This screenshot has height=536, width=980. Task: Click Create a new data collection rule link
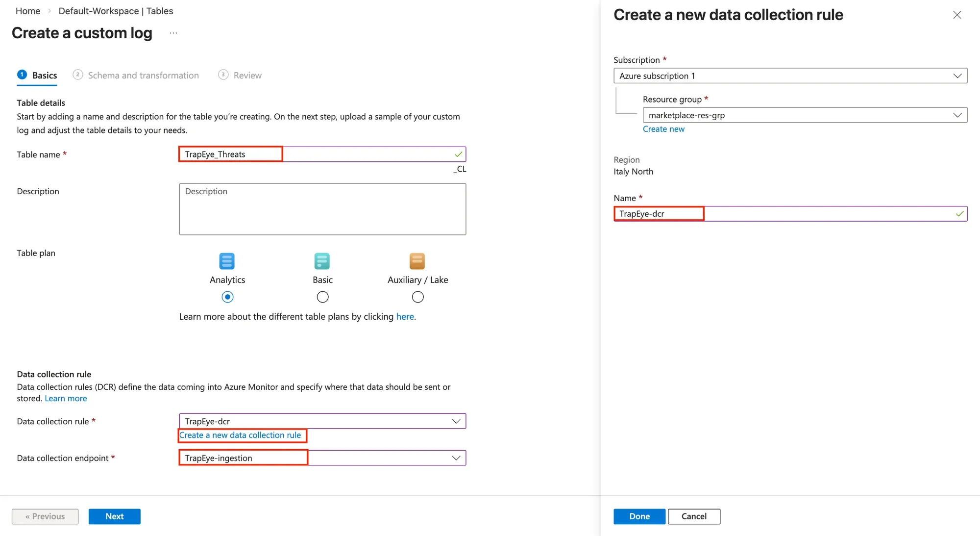click(x=240, y=435)
